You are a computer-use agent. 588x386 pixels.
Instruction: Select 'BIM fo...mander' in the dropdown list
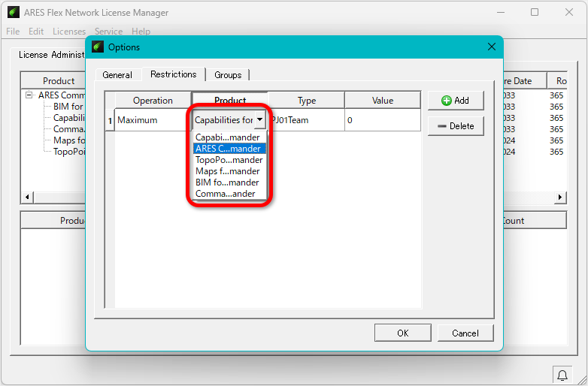pos(229,182)
